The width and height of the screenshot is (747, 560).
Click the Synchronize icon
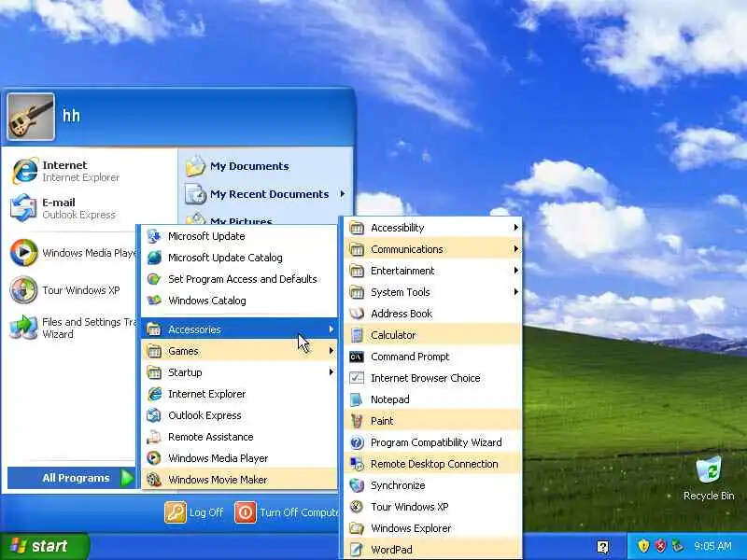(x=357, y=485)
